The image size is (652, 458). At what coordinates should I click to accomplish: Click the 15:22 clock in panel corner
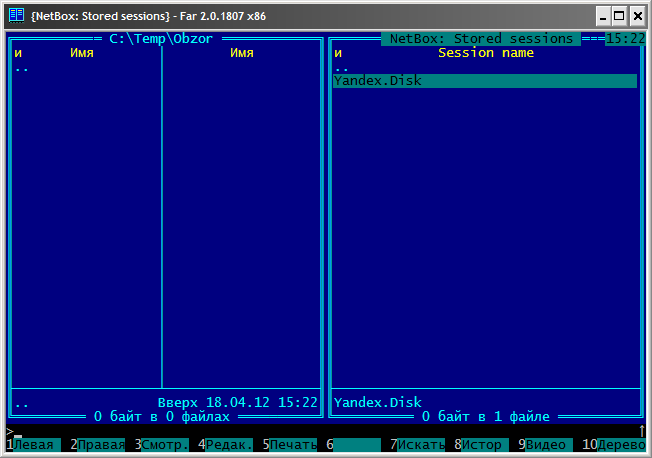(x=623, y=39)
